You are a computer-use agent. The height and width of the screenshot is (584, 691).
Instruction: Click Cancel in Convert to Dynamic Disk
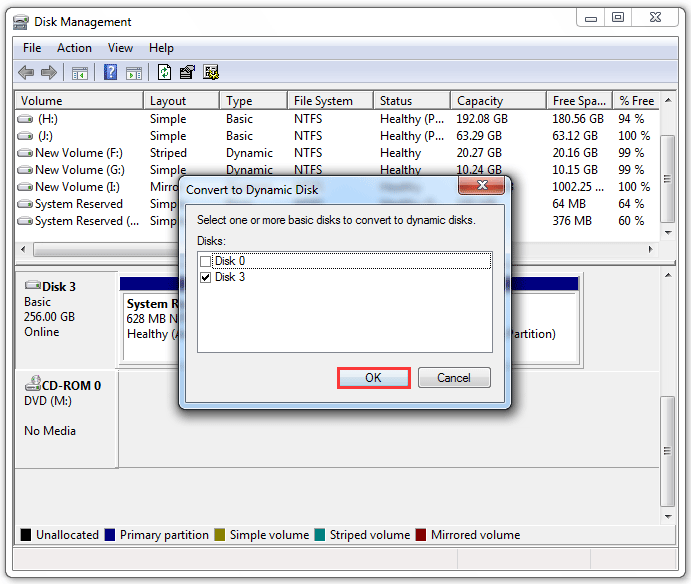[x=454, y=378]
